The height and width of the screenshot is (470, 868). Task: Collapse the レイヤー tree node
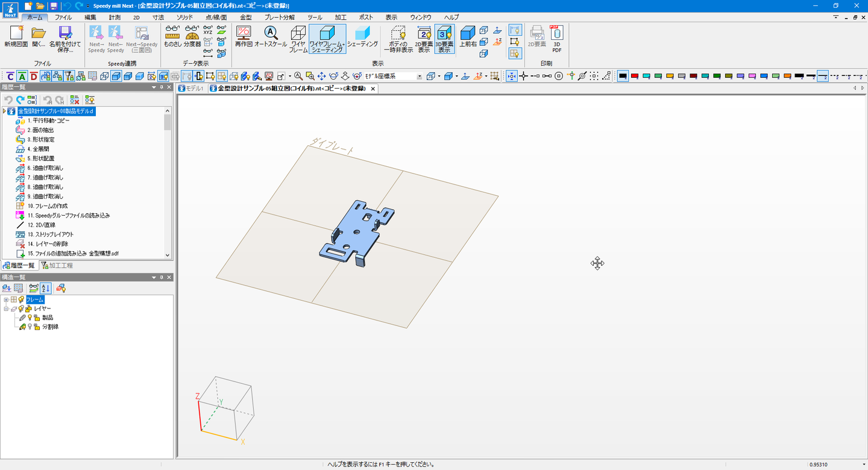pos(6,309)
